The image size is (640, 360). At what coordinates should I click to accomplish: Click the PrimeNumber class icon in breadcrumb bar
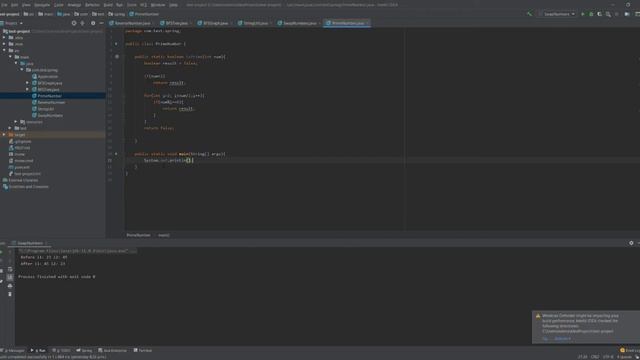[132, 14]
